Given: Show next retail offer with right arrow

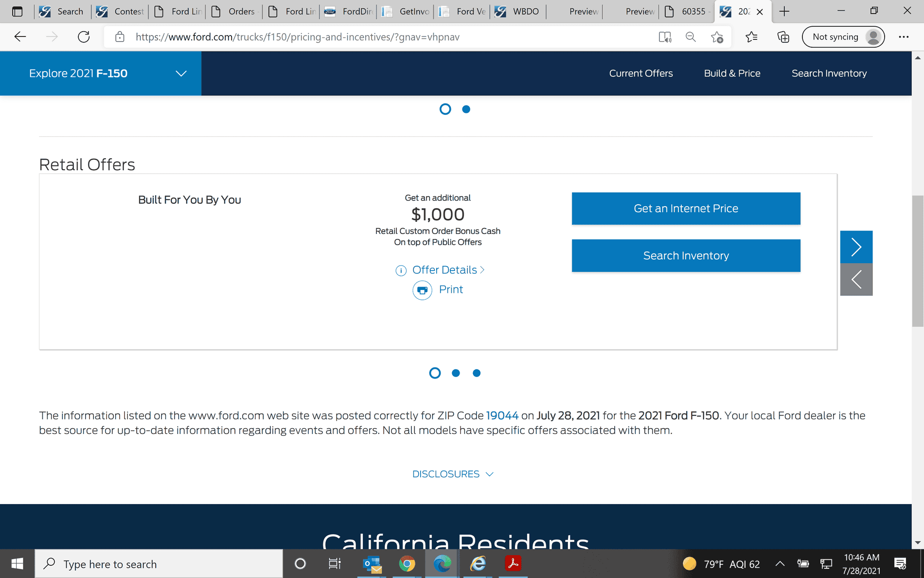Looking at the screenshot, I should pos(856,247).
